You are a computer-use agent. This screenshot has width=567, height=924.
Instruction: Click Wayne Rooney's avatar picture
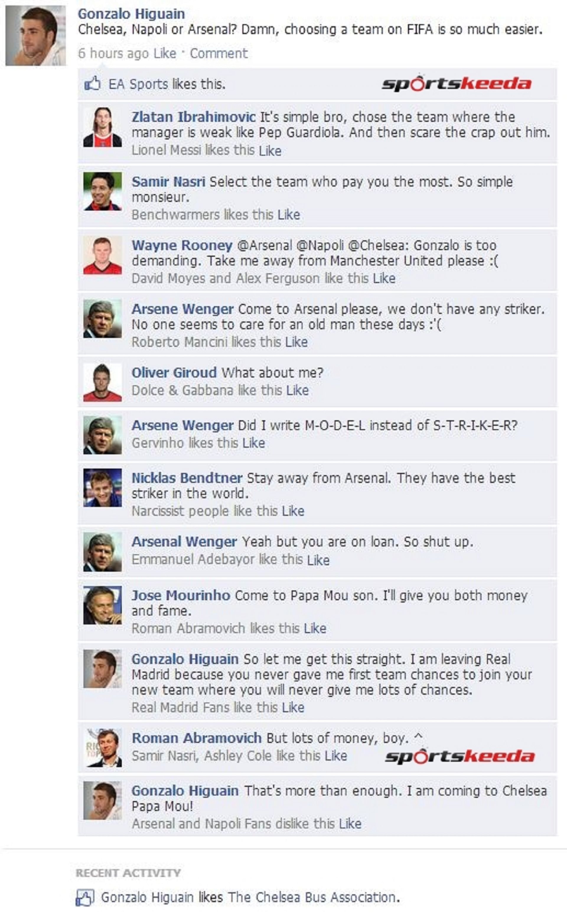(x=102, y=256)
